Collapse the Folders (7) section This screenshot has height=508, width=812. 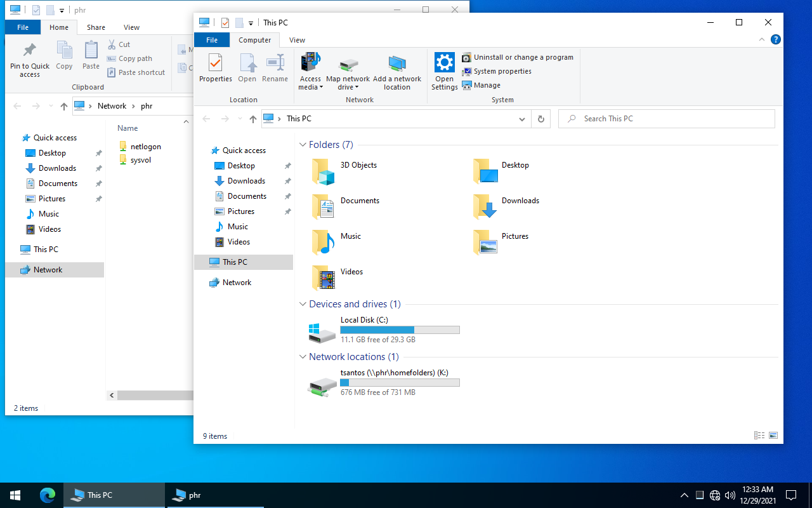(303, 144)
